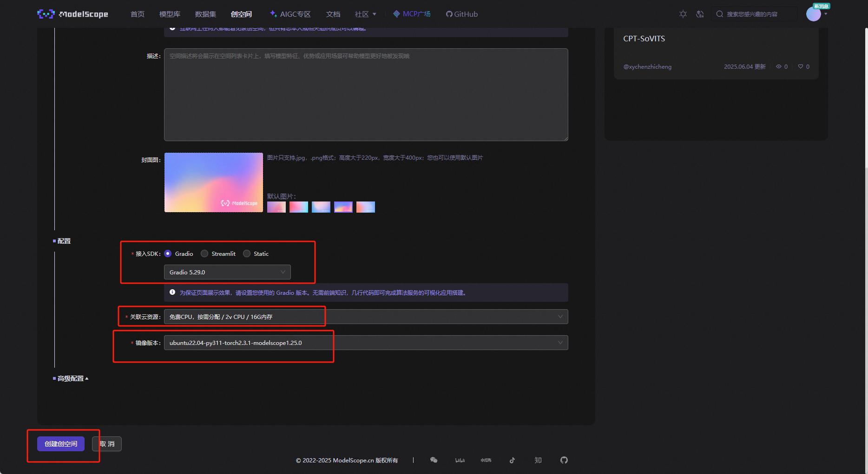This screenshot has height=474, width=868.
Task: Select the Static SDK radio button
Action: [247, 253]
